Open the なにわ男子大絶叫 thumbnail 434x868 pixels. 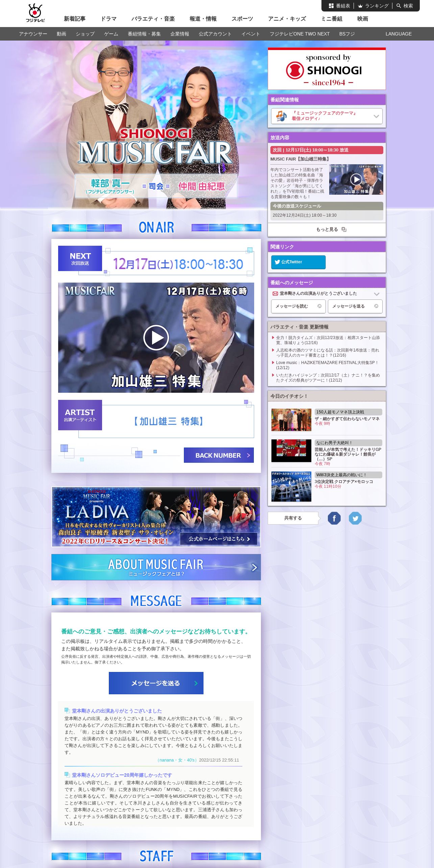tap(291, 451)
